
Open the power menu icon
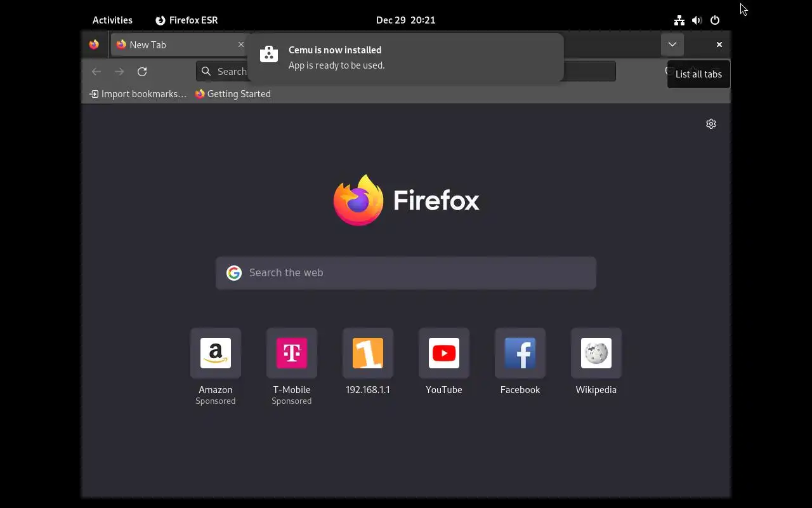(x=715, y=20)
